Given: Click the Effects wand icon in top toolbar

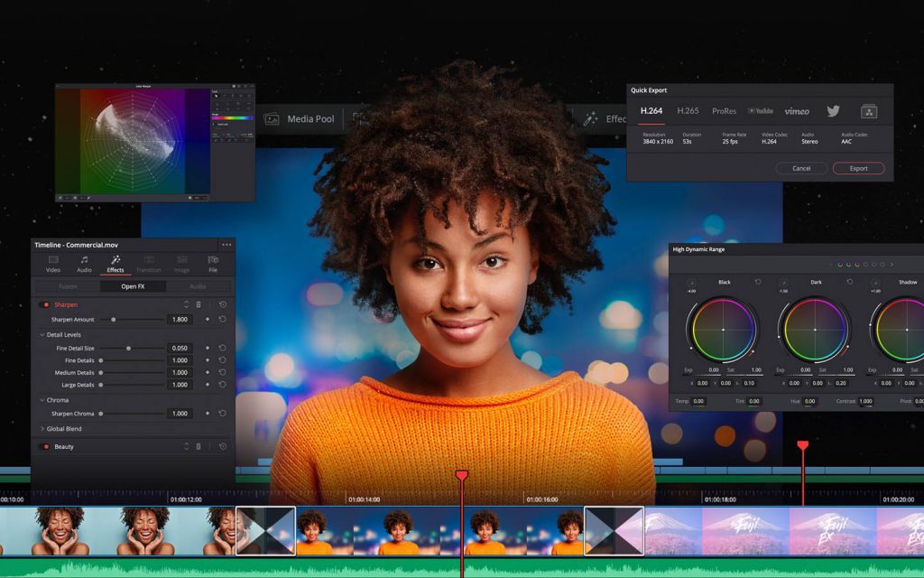Looking at the screenshot, I should coord(590,119).
